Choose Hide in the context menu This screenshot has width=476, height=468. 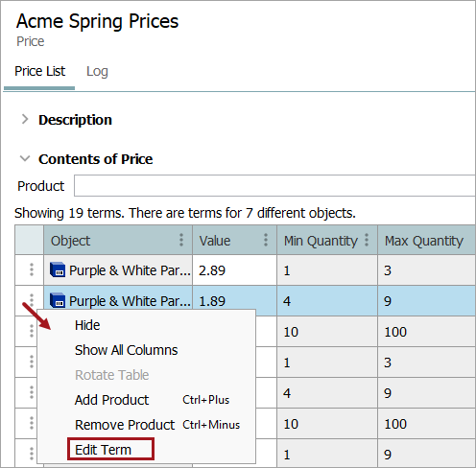[x=87, y=325]
